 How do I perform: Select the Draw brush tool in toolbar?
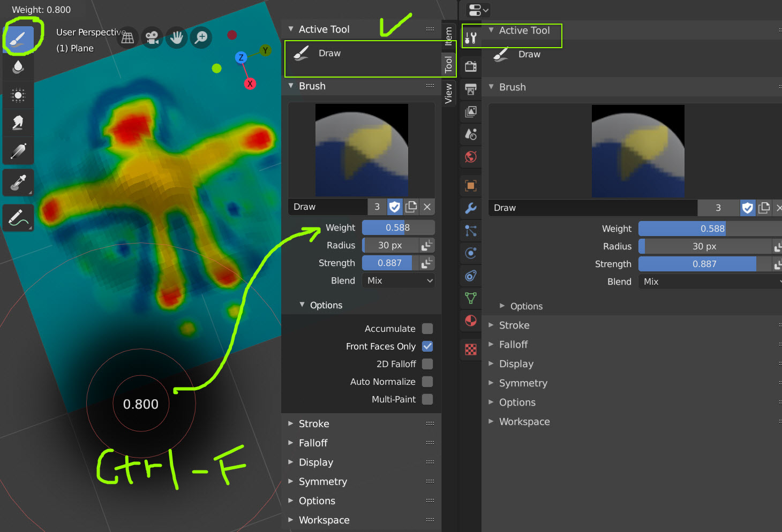[x=18, y=39]
